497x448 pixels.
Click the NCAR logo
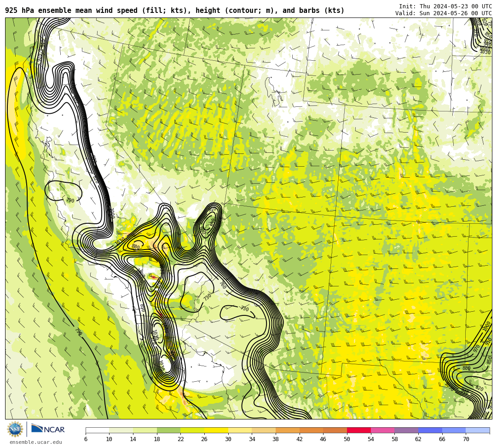(x=48, y=429)
